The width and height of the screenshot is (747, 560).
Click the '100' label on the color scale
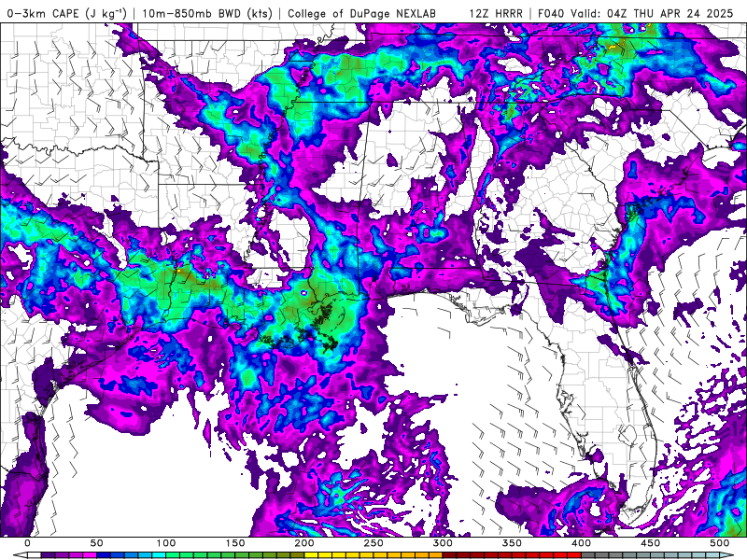[166, 543]
